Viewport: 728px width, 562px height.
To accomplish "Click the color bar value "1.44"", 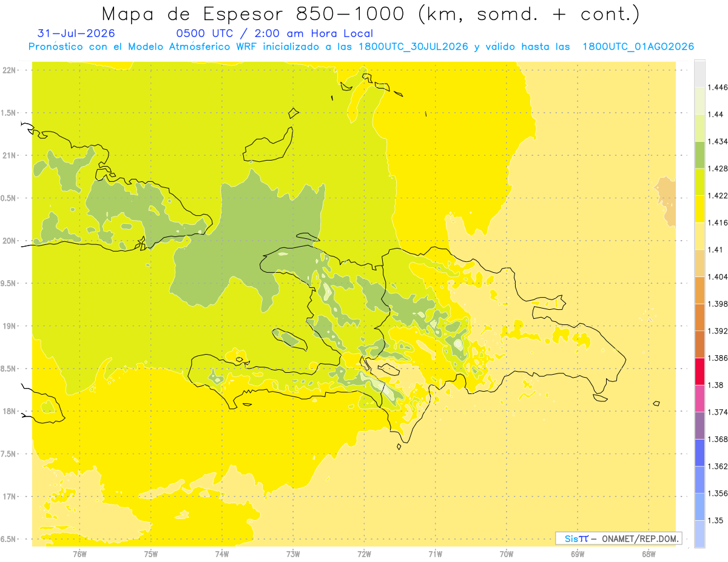I will [716, 114].
